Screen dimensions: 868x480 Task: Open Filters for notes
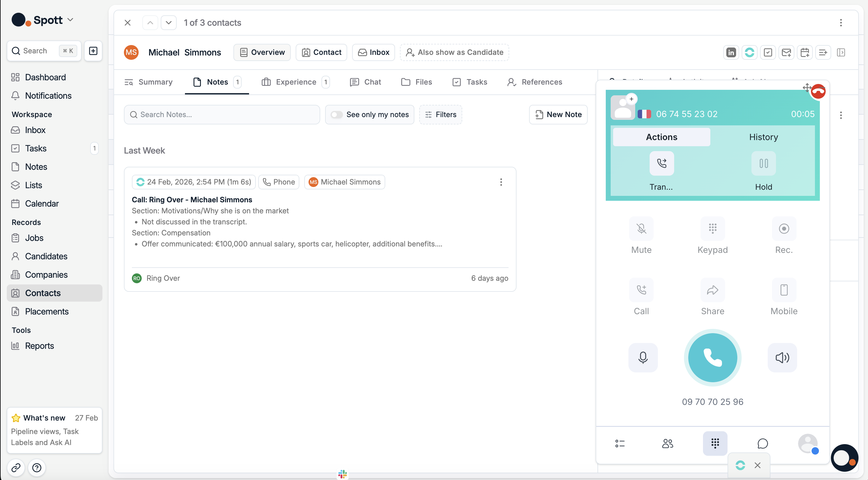(x=440, y=115)
